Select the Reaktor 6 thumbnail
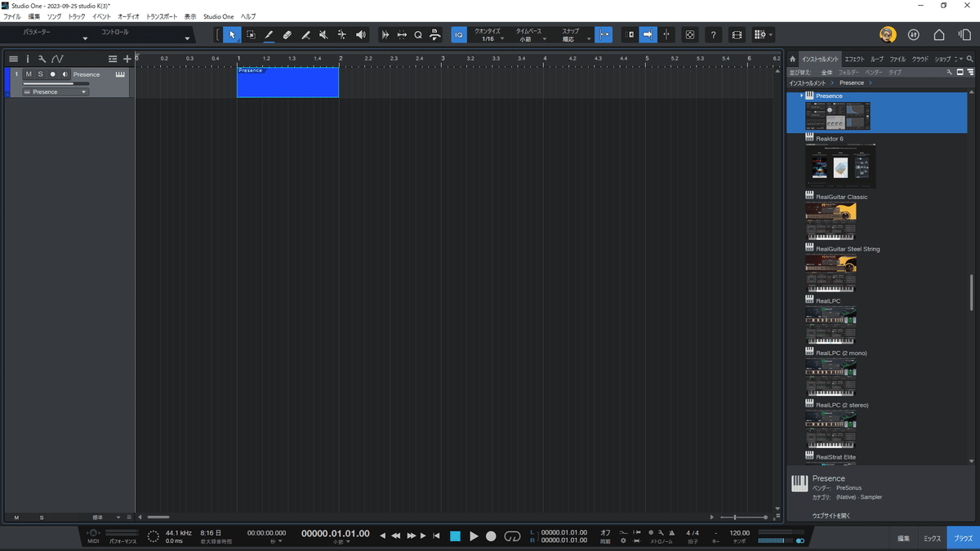 tap(840, 166)
